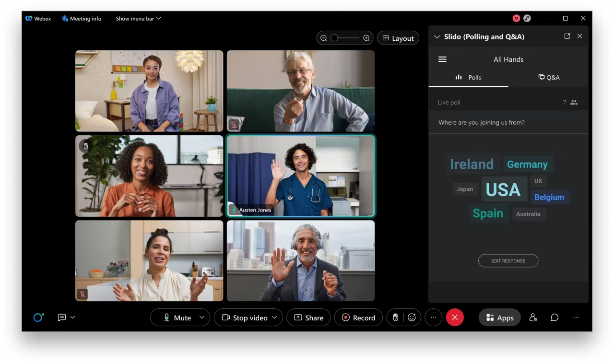Click the Edit Response button
614x364 pixels.
point(508,261)
